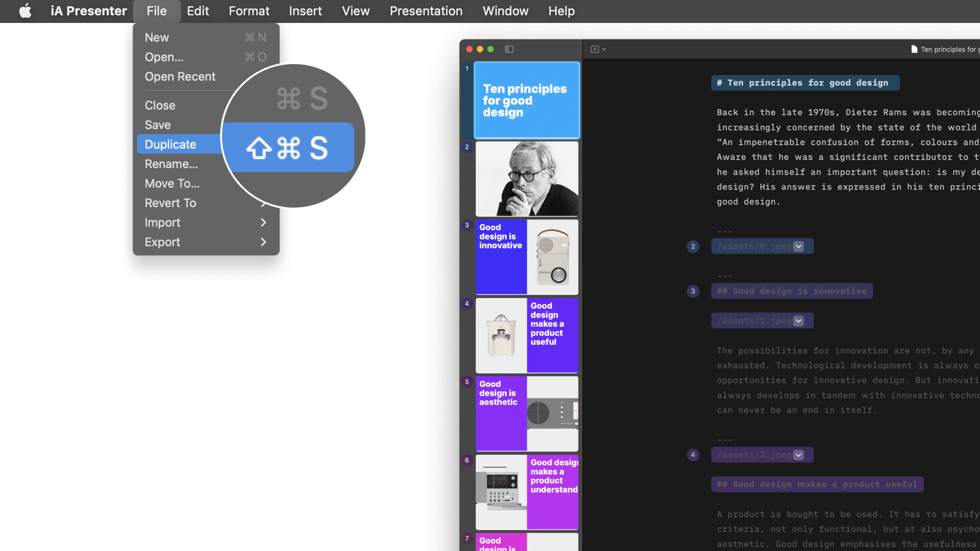Screen dimensions: 980x551
Task: Open the Edit menu
Action: pos(198,11)
